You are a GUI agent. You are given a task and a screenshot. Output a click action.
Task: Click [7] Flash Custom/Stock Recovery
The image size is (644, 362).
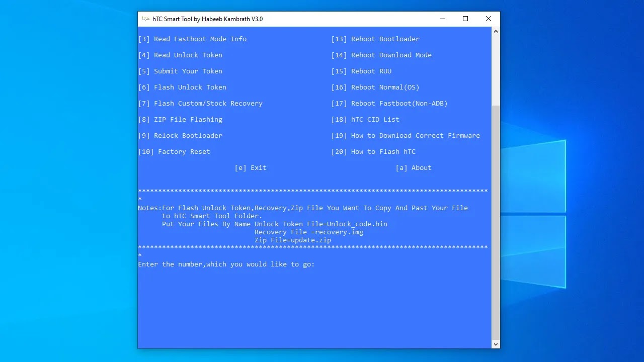[200, 104]
